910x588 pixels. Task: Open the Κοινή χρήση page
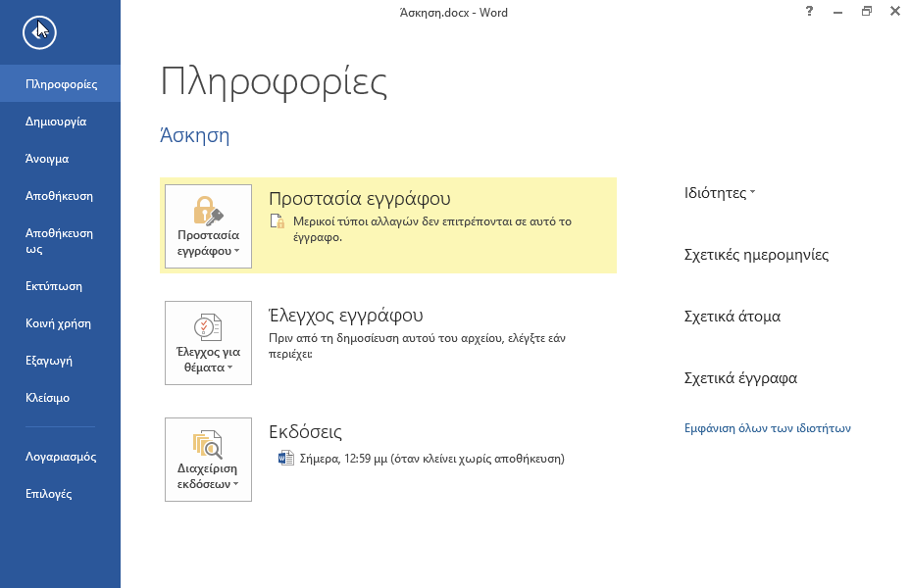[x=61, y=323]
